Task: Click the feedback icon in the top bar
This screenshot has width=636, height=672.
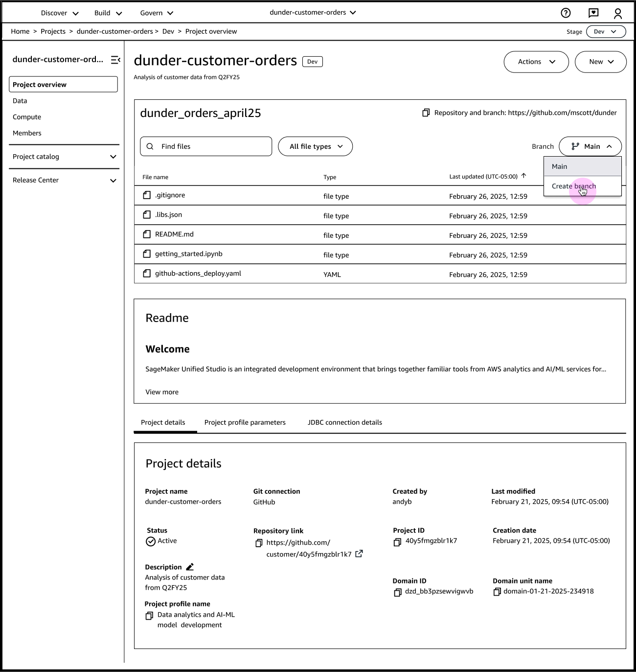Action: [x=593, y=12]
